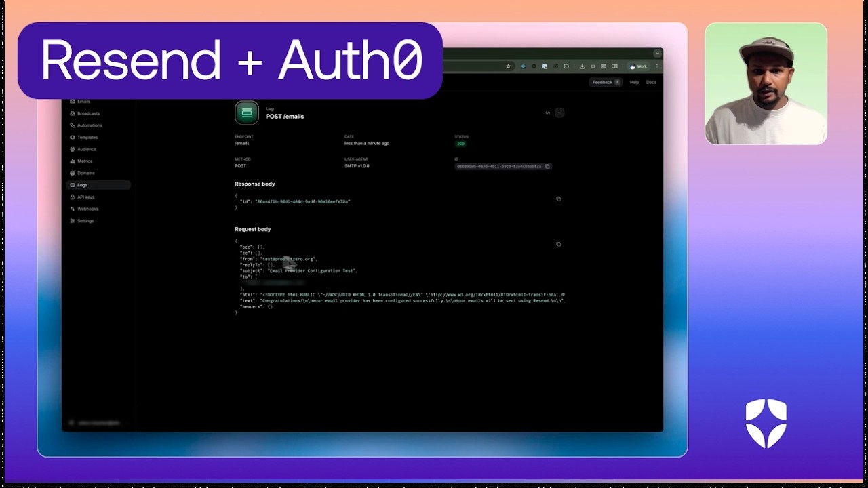This screenshot has width=868, height=488.
Task: Select Logs in the sidebar
Action: 98,185
